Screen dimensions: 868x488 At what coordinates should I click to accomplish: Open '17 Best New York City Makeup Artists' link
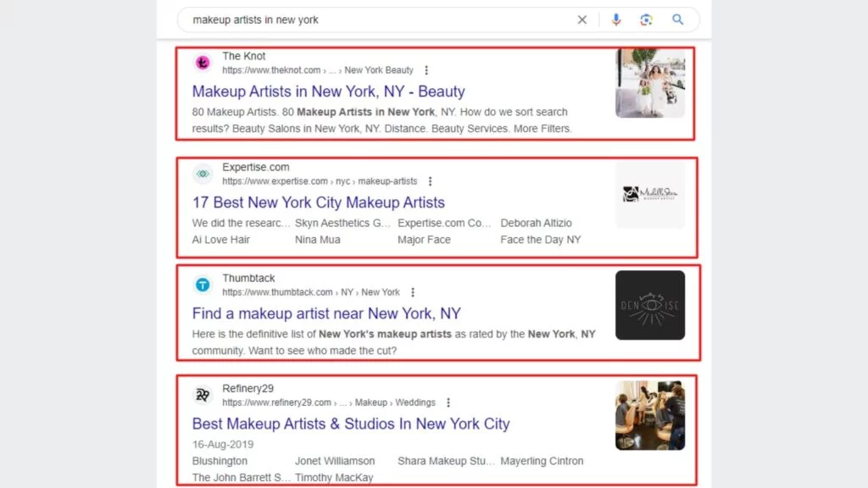coord(319,202)
